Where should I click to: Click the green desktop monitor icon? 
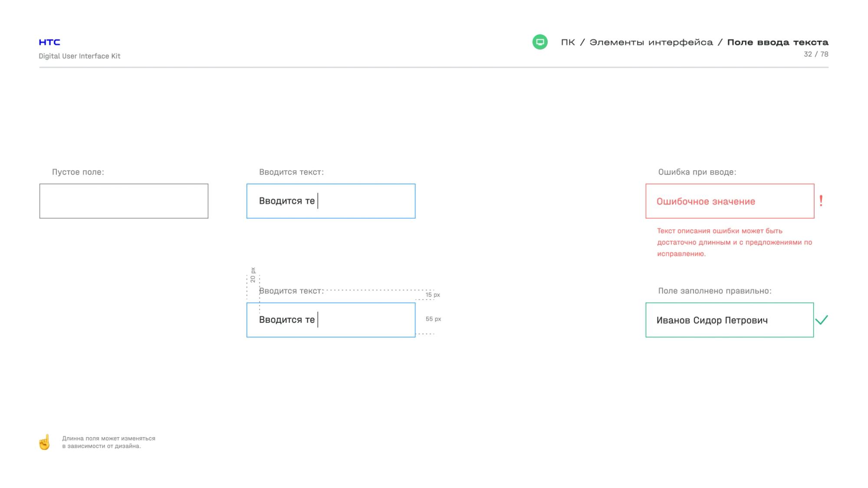point(540,42)
